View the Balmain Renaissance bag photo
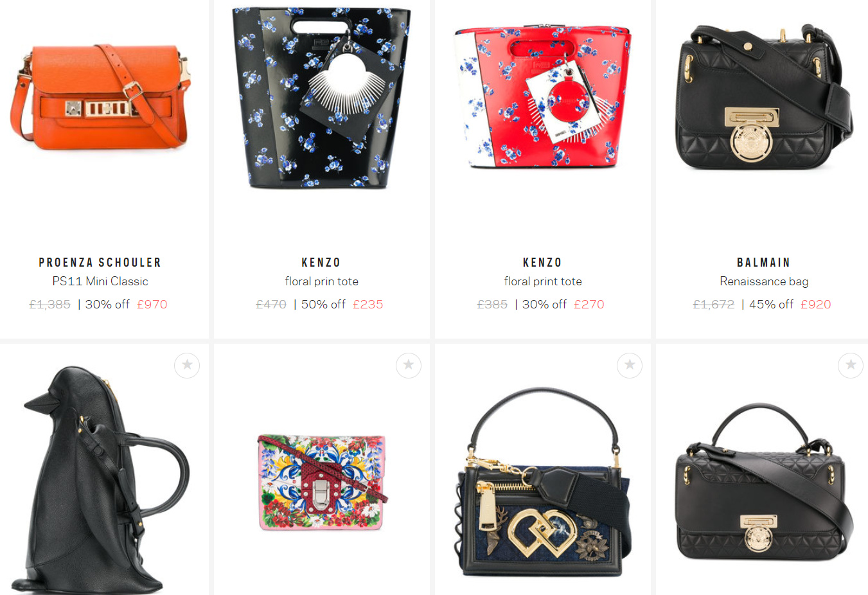This screenshot has width=868, height=595. point(764,96)
